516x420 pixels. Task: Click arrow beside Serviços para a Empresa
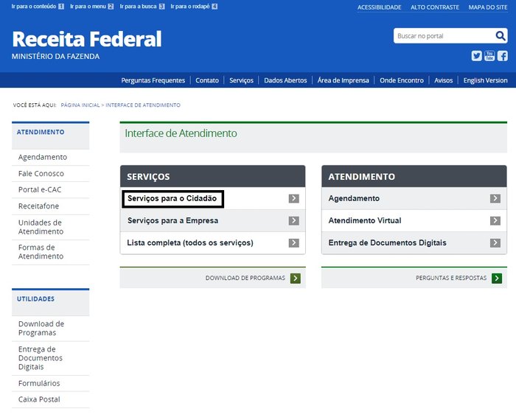click(x=294, y=221)
